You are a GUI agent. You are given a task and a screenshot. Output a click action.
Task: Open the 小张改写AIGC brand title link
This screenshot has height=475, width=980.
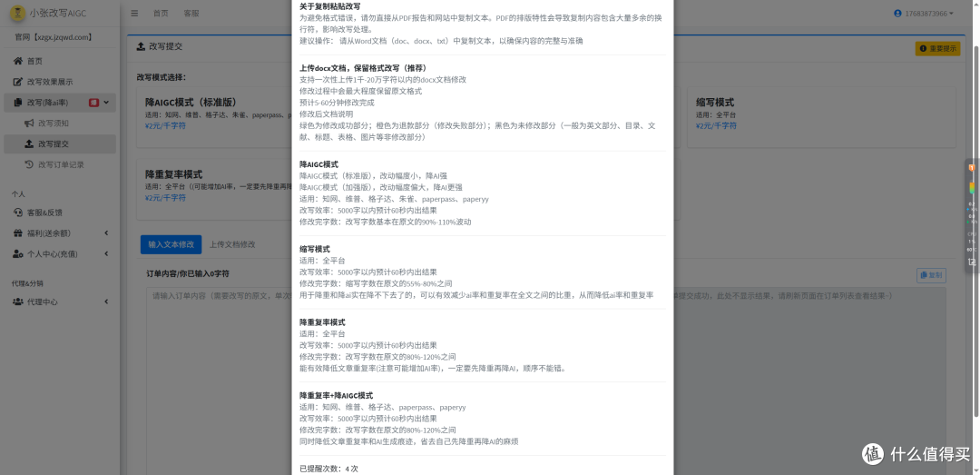[59, 13]
